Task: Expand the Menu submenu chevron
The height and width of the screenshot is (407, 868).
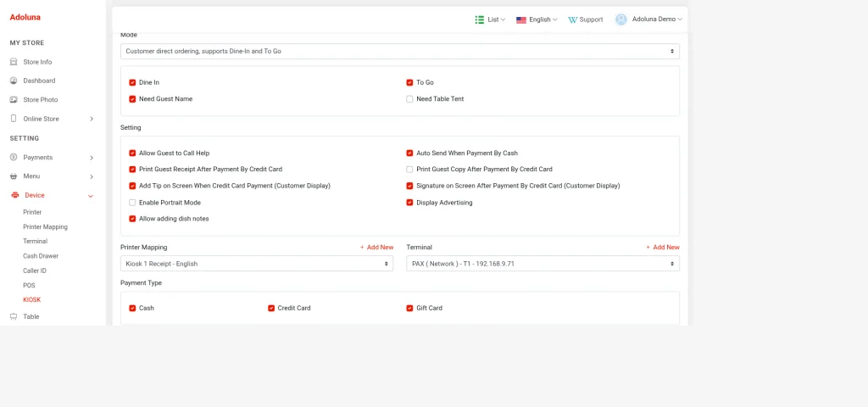Action: tap(92, 176)
